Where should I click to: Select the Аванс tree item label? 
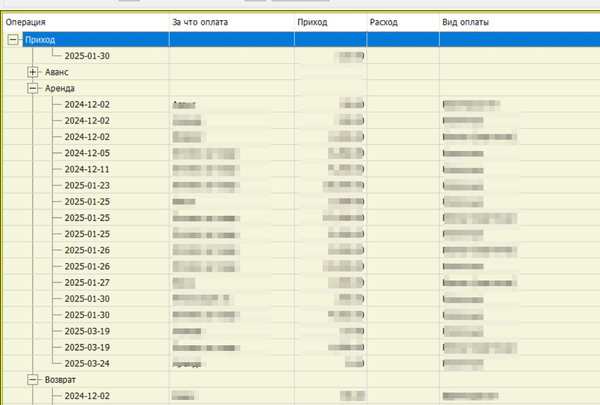tap(57, 72)
